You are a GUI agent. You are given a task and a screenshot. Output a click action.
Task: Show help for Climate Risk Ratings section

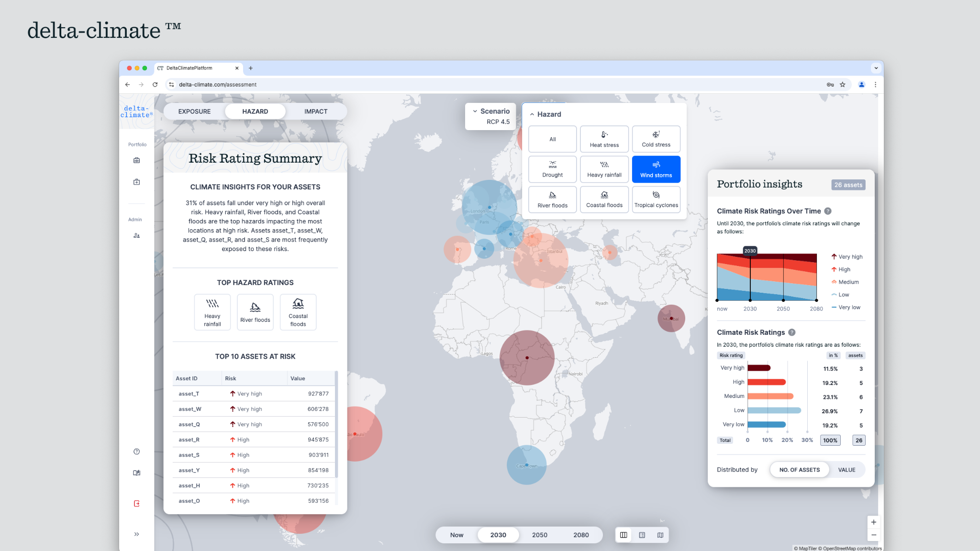792,332
